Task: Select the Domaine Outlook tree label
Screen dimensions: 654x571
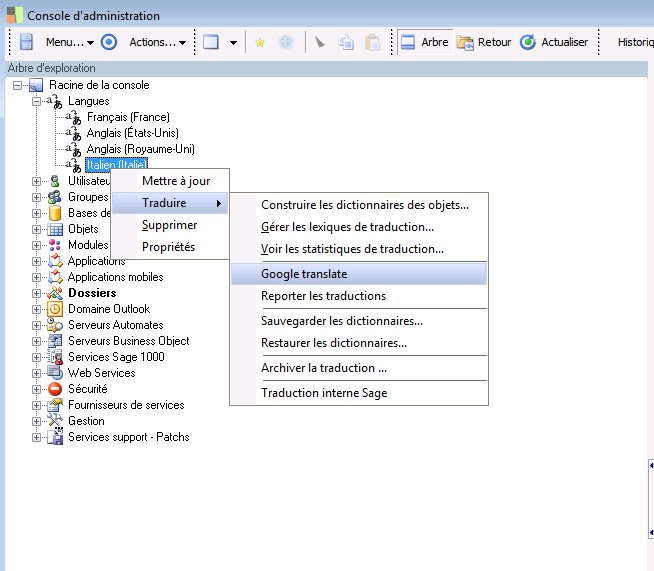Action: (109, 309)
